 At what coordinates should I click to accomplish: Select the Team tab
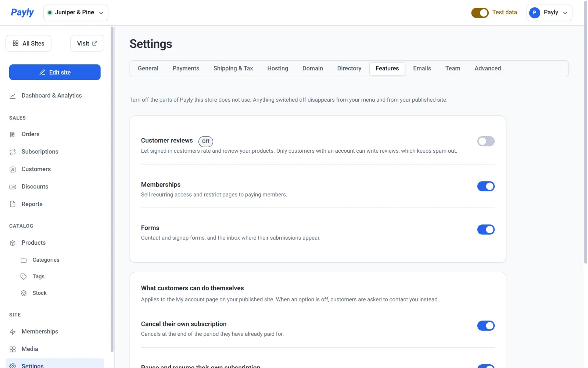[453, 68]
